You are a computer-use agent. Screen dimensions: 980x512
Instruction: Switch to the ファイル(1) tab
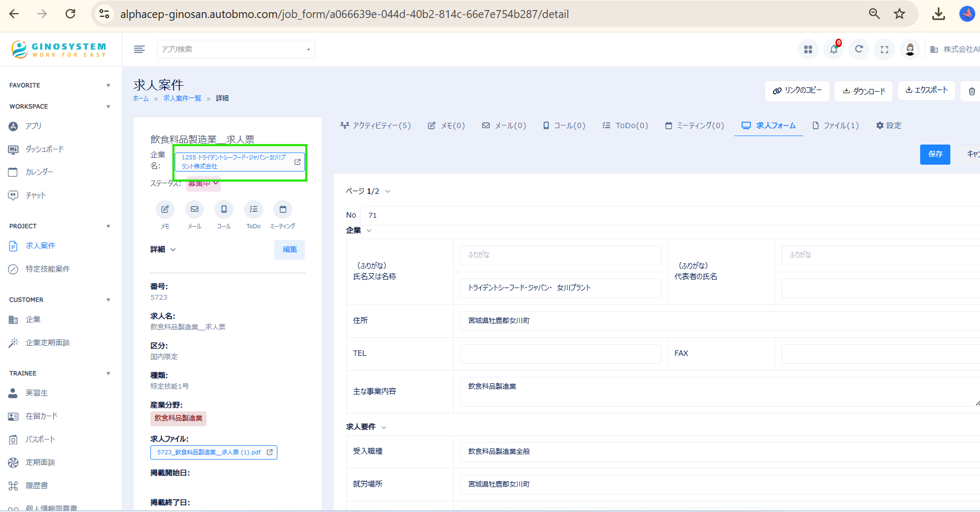835,125
